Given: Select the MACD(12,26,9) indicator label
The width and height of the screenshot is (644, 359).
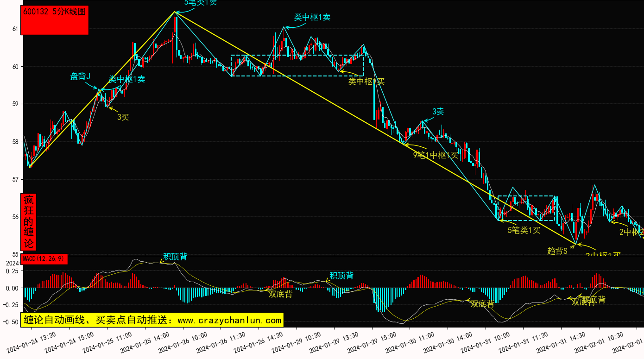Looking at the screenshot, I should [x=44, y=258].
